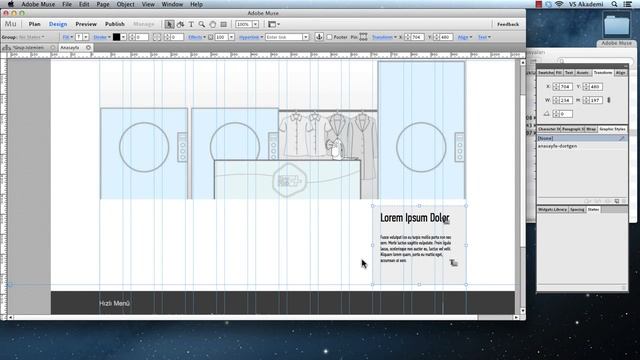
Task: Select the Zoom magnifier tool
Action: tap(202, 24)
